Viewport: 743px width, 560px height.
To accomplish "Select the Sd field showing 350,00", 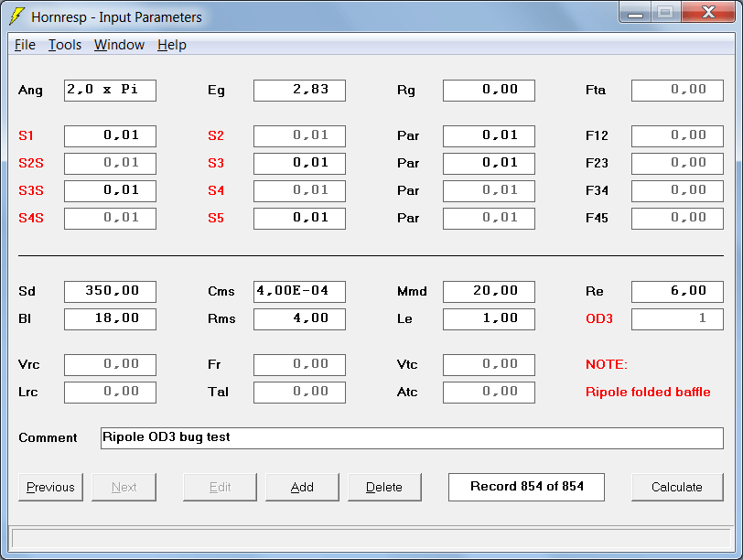I will click(110, 292).
